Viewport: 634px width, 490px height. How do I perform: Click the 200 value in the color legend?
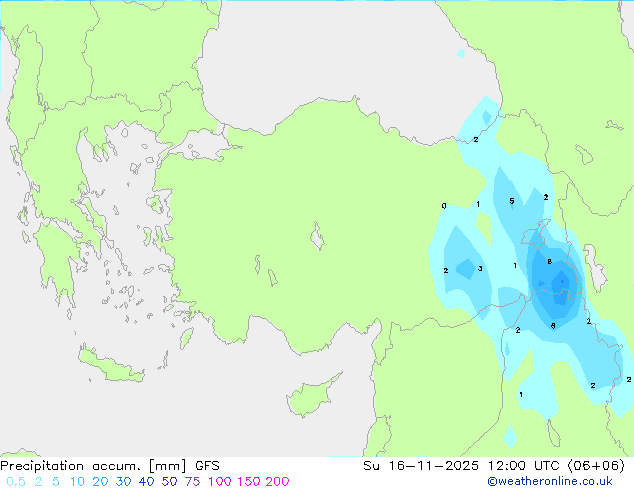coord(277,482)
